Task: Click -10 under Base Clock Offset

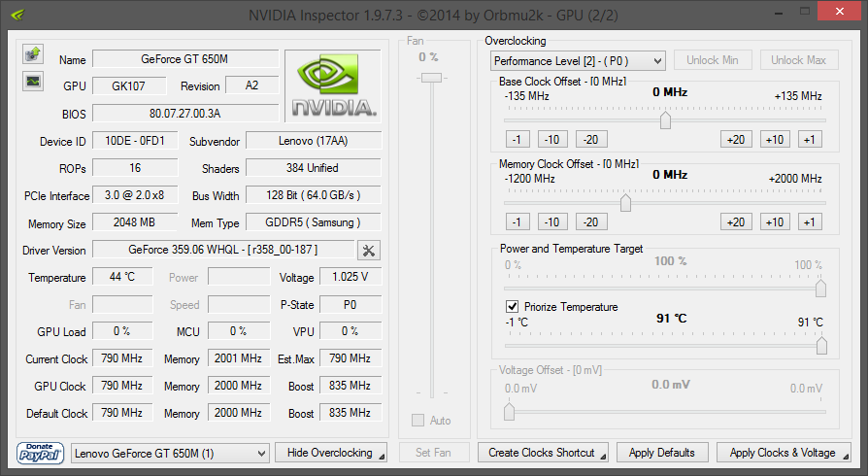Action: click(x=552, y=140)
